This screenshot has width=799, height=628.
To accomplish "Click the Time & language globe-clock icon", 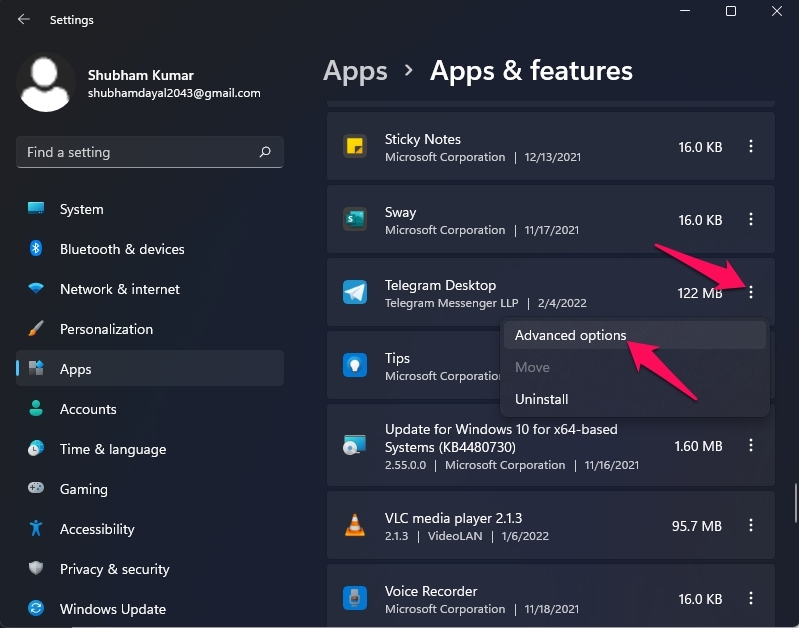I will (x=36, y=448).
